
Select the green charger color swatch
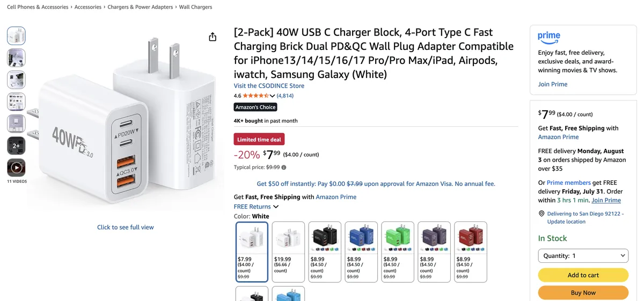tap(398, 252)
